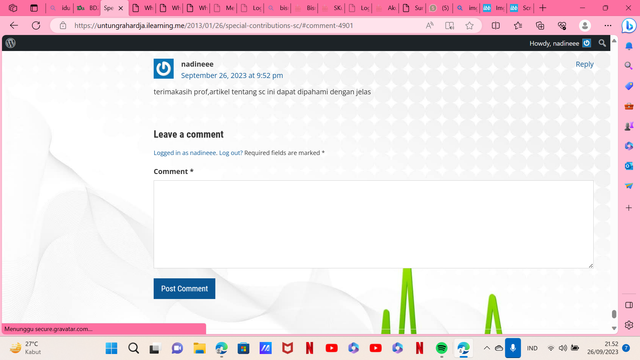Open Teams Chat from taskbar
Image resolution: width=640 pixels, height=360 pixels.
[177, 348]
